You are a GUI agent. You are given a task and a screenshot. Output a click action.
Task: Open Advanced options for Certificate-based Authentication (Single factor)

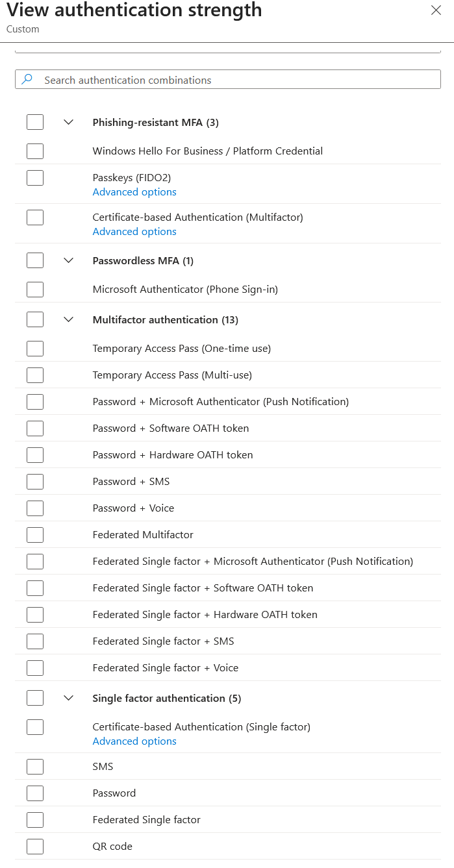pos(134,741)
